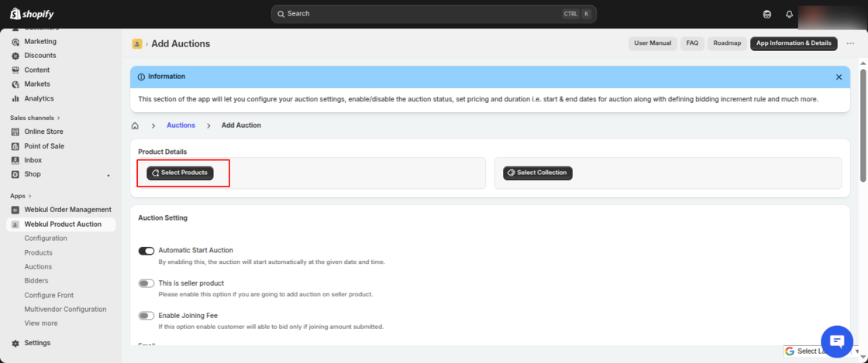Click the yellow app icon beside Add Auctions
Screen dimensions: 868x363
coord(136,43)
